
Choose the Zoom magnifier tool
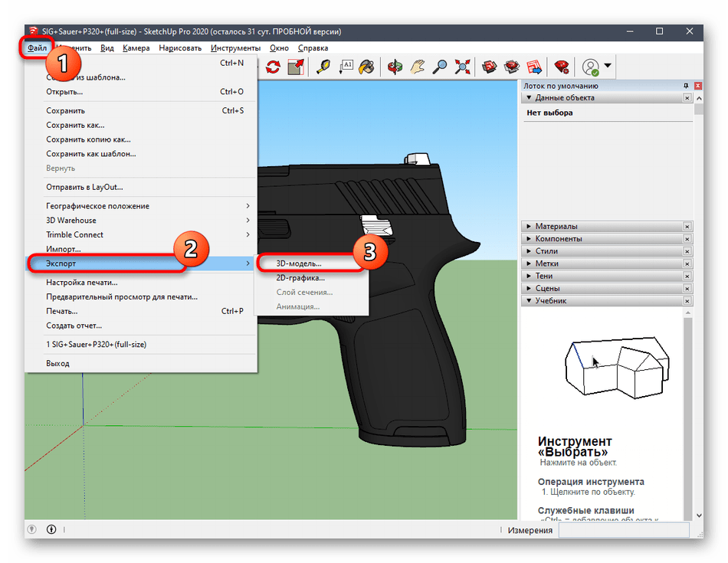[x=440, y=67]
